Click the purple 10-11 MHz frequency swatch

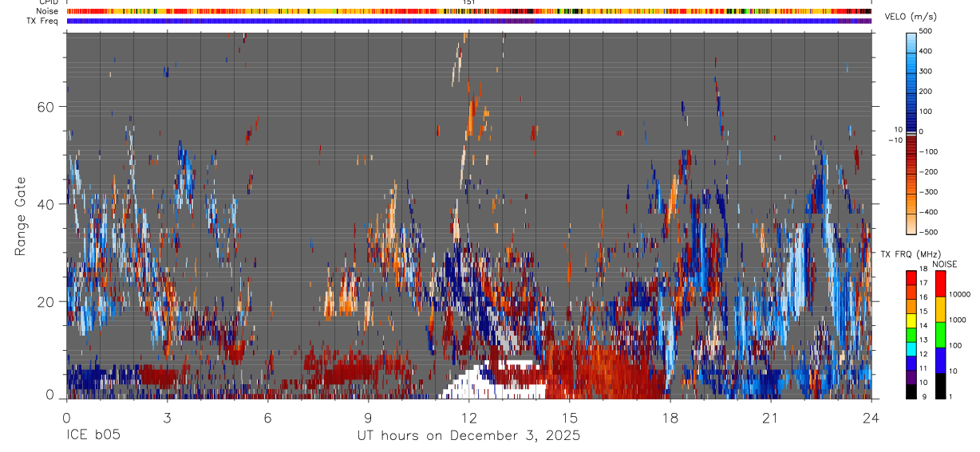point(911,376)
